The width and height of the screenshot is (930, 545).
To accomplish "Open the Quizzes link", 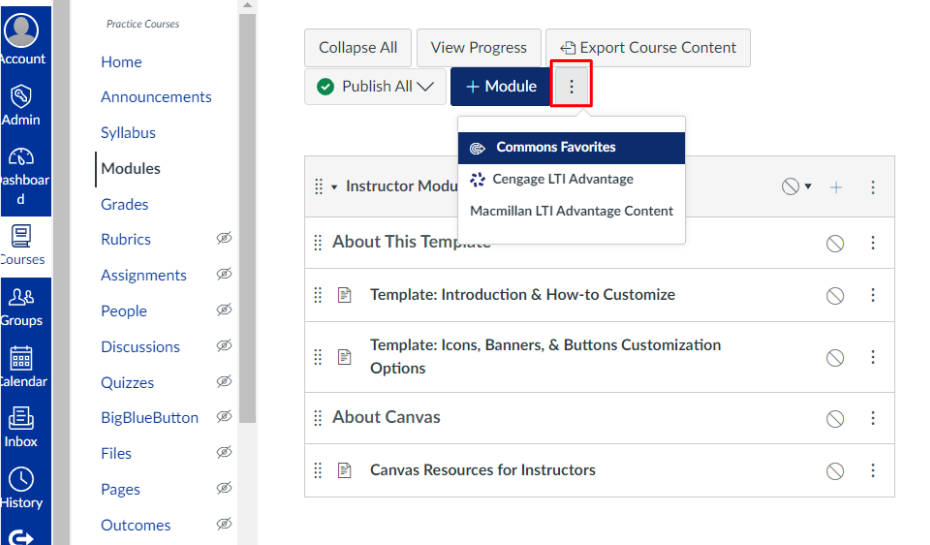I will 128,383.
